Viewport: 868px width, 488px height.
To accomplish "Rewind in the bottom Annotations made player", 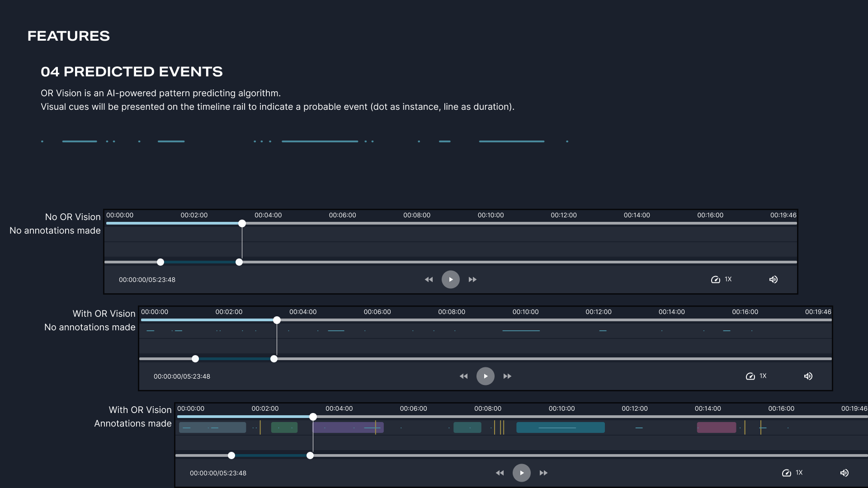I will (500, 473).
